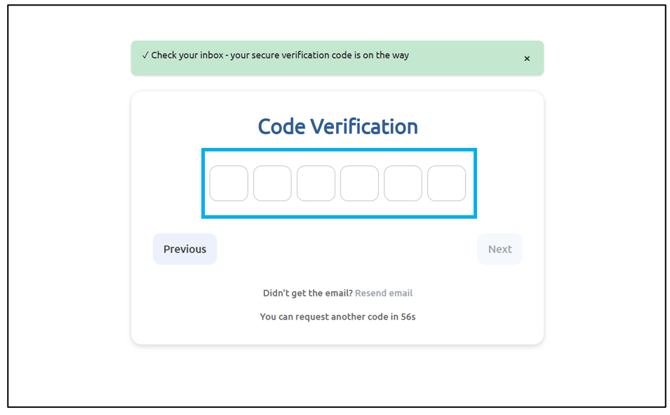
Task: Go back with the Previous button
Action: [185, 249]
